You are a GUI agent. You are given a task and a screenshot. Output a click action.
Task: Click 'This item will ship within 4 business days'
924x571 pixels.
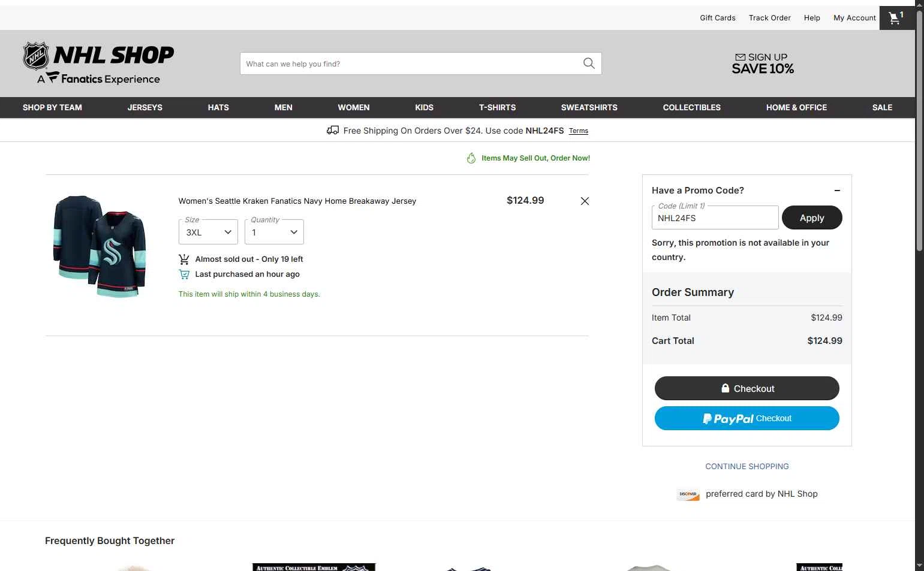coord(249,294)
